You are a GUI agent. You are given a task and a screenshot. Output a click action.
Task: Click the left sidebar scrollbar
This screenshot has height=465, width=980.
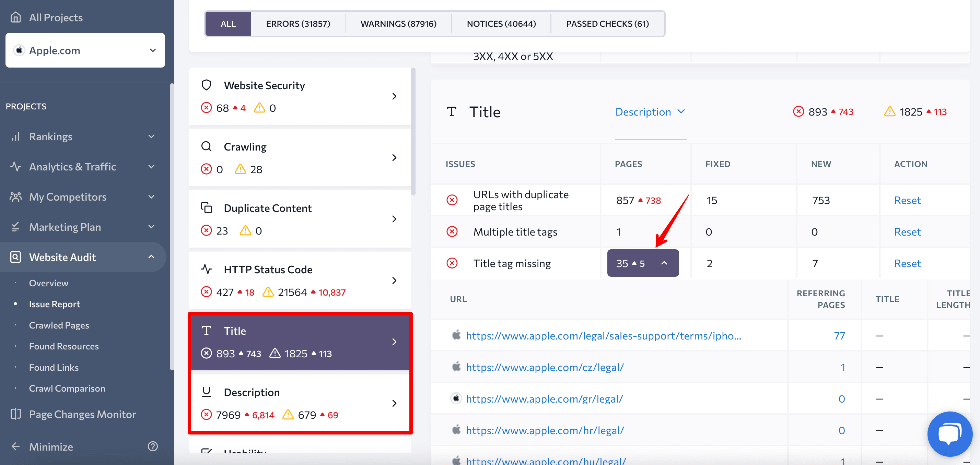tap(172, 226)
